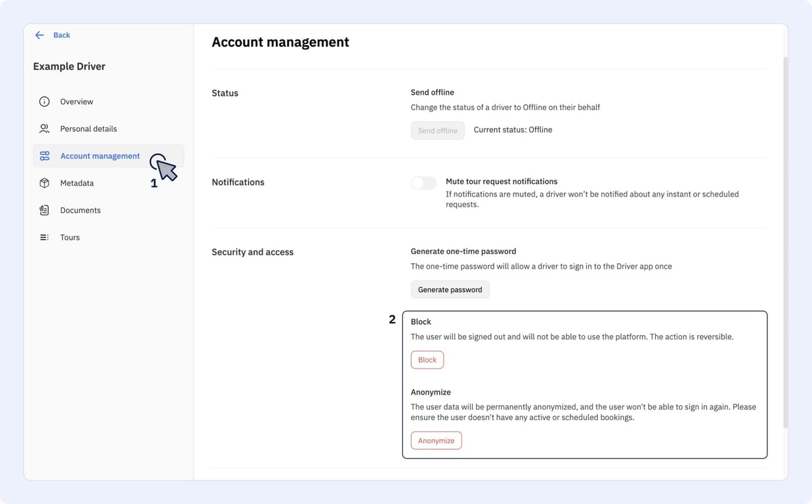
Task: Click the back arrow icon
Action: click(x=39, y=35)
